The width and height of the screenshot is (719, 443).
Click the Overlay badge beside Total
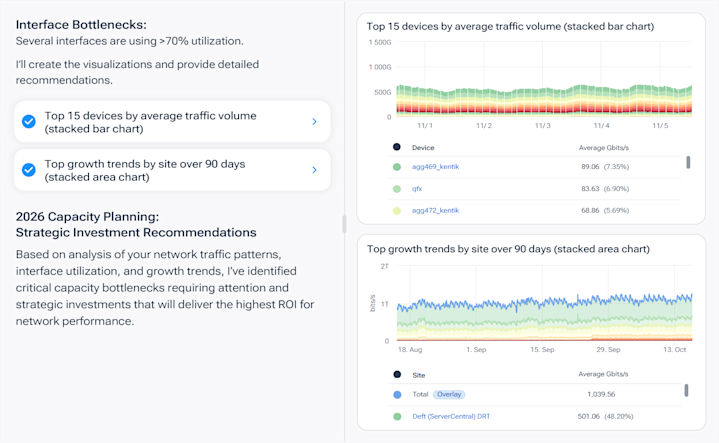point(449,394)
